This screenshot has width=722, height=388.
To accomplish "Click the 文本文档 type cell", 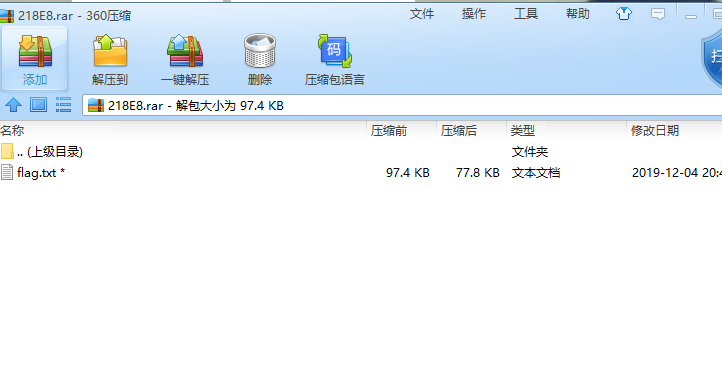I will point(536,173).
